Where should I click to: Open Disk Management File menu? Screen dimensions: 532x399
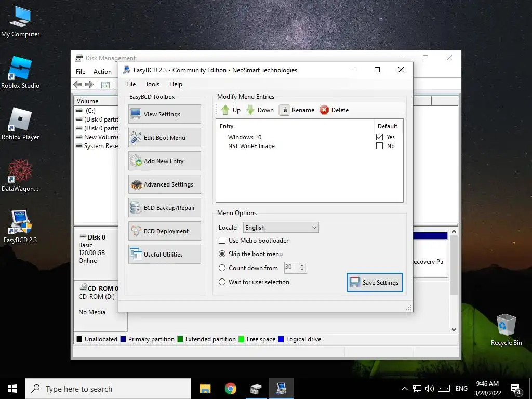tap(81, 72)
